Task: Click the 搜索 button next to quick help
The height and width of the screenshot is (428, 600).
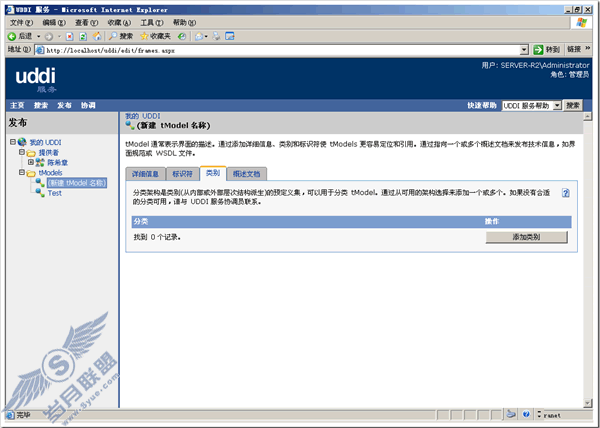Action: (x=573, y=105)
